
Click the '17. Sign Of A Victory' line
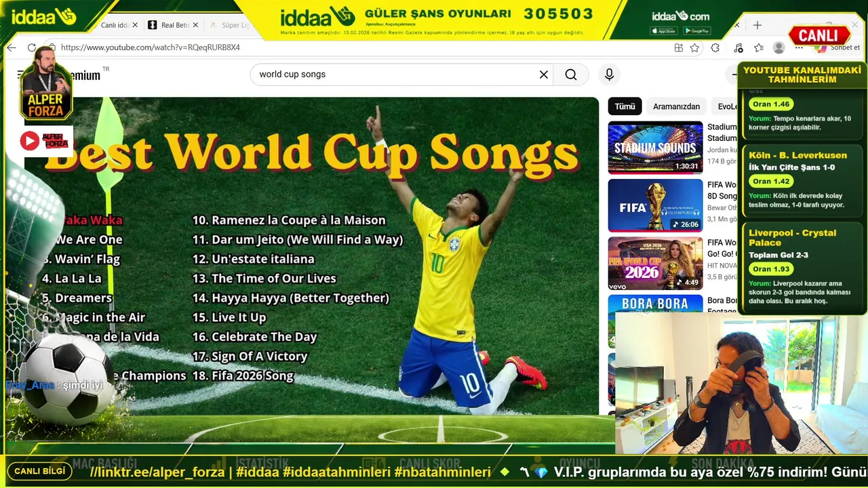pos(250,356)
